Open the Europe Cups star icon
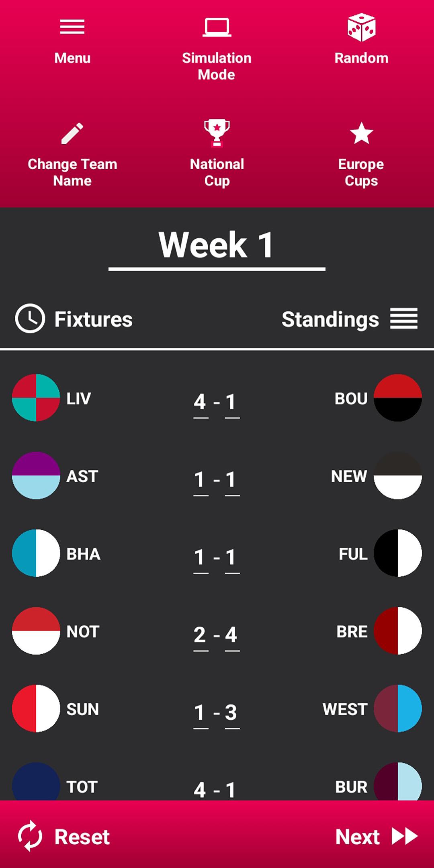 361,133
